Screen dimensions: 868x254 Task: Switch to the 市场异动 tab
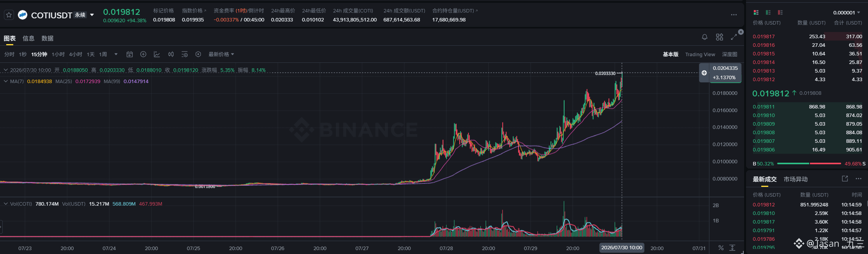[796, 179]
